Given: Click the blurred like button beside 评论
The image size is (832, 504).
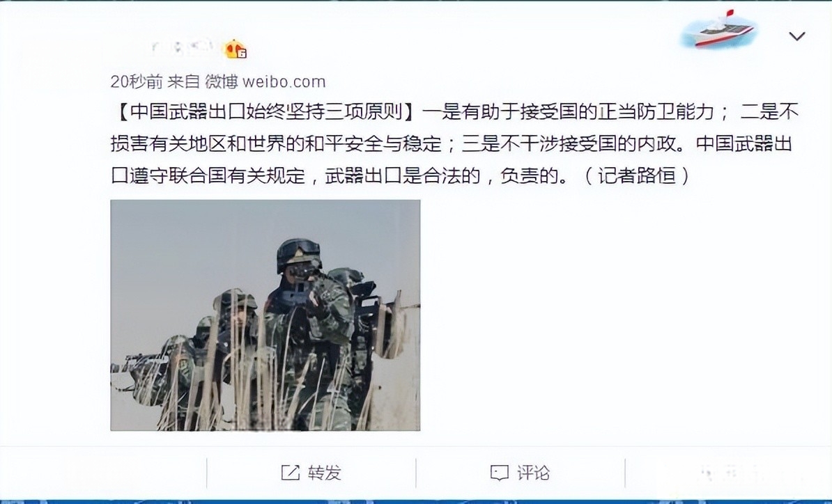Looking at the screenshot, I should point(729,472).
